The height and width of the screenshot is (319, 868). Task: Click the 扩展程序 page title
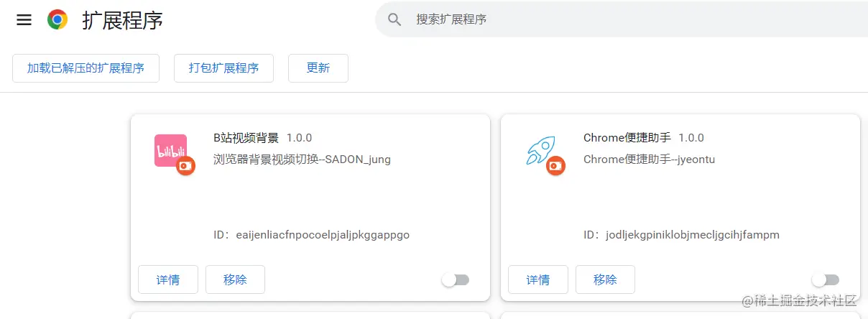click(122, 20)
